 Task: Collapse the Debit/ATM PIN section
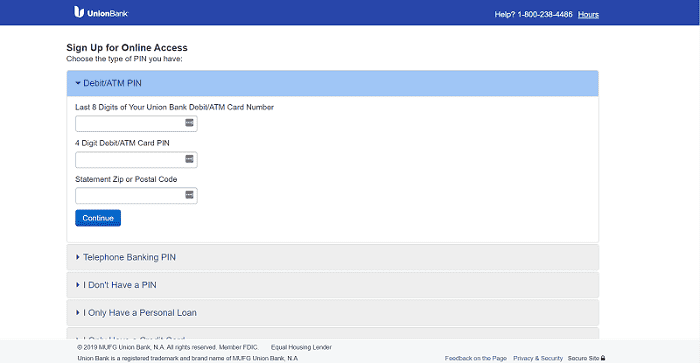click(333, 83)
